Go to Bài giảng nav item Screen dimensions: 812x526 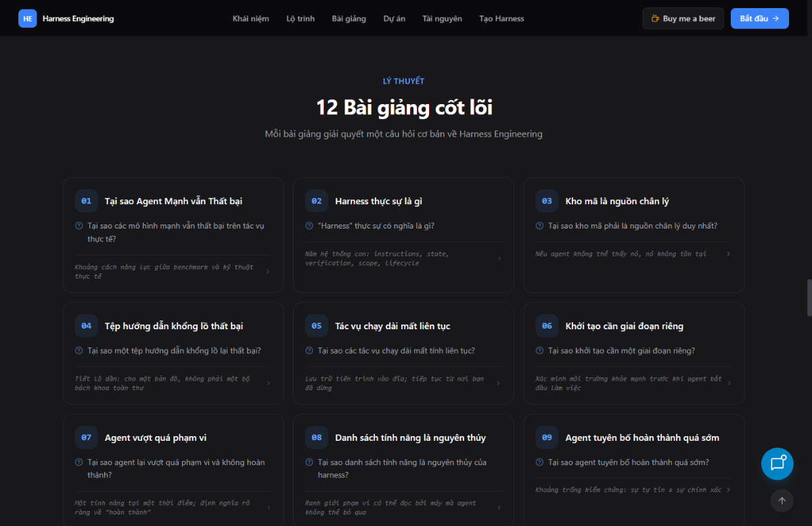pyautogui.click(x=349, y=18)
